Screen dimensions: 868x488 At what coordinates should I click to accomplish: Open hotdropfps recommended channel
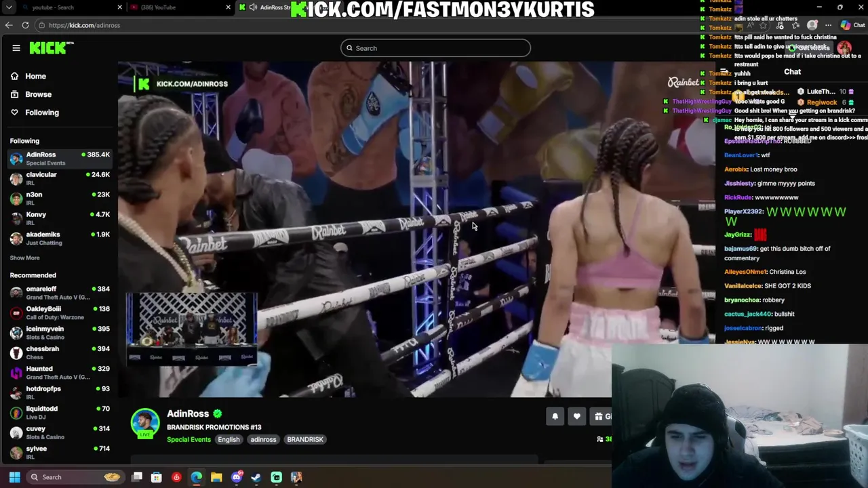coord(60,392)
